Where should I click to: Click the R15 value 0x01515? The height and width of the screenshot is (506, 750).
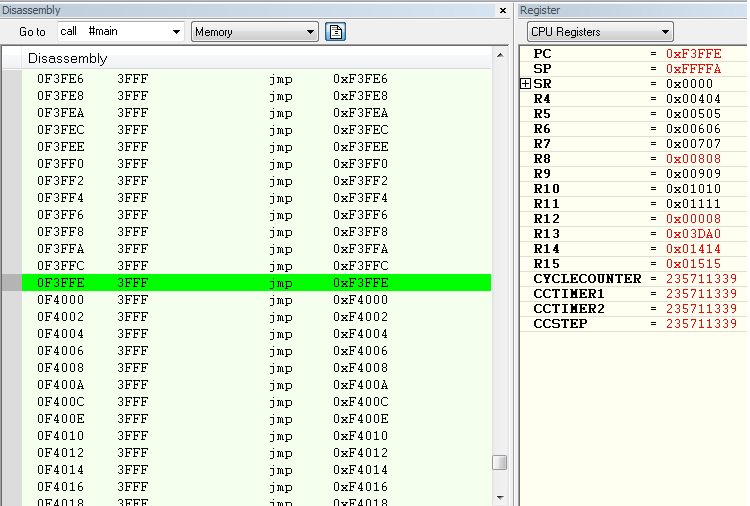[x=694, y=264]
